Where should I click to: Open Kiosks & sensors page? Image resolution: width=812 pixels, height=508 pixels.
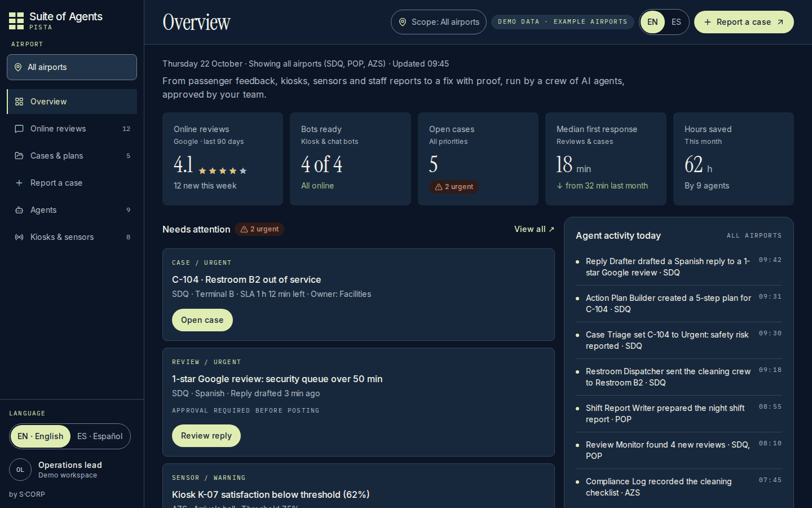[x=72, y=237]
